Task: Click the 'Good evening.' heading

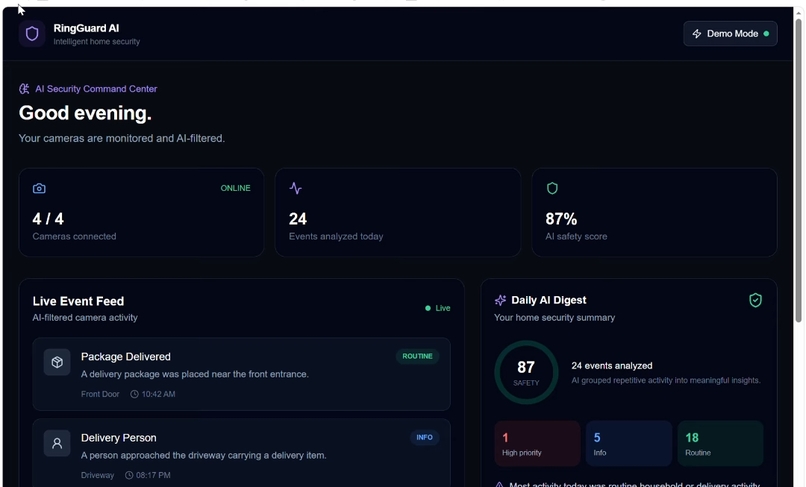Action: point(85,113)
